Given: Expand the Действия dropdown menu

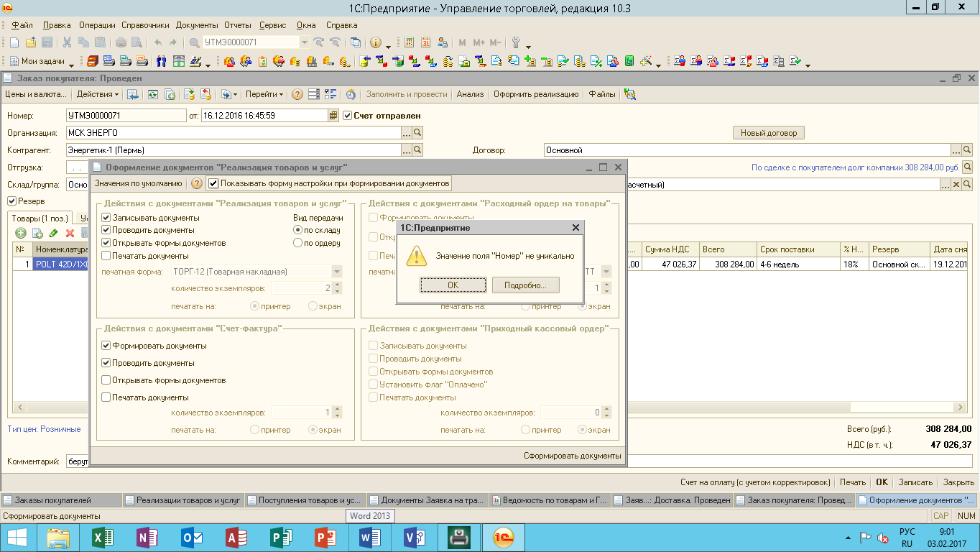Looking at the screenshot, I should pyautogui.click(x=98, y=94).
